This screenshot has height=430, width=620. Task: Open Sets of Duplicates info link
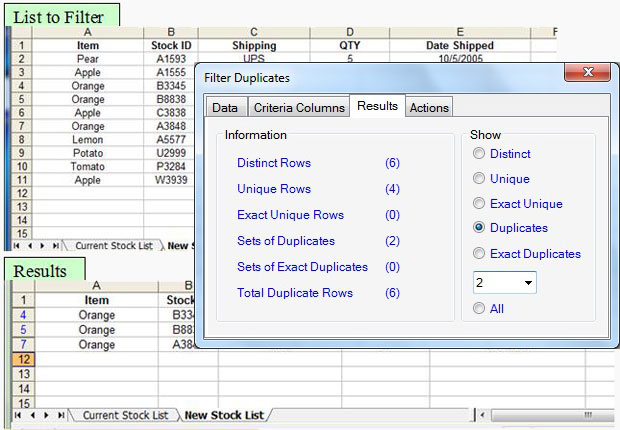click(x=285, y=241)
